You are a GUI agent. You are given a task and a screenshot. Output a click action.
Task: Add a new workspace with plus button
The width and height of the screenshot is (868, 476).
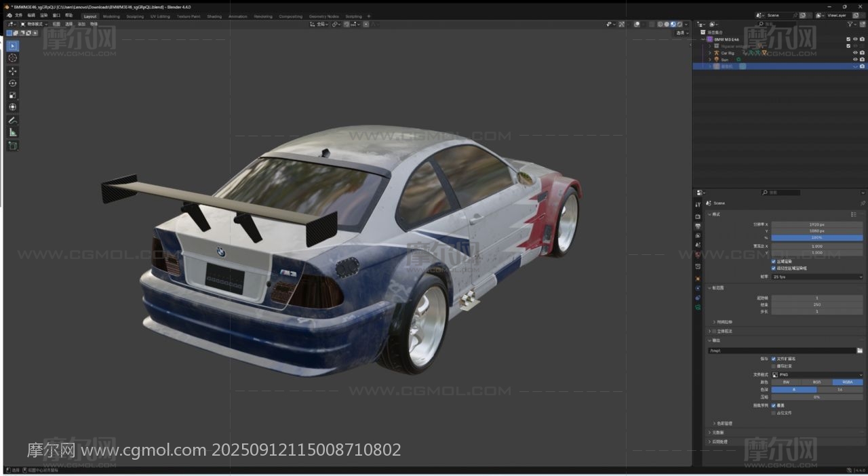369,16
